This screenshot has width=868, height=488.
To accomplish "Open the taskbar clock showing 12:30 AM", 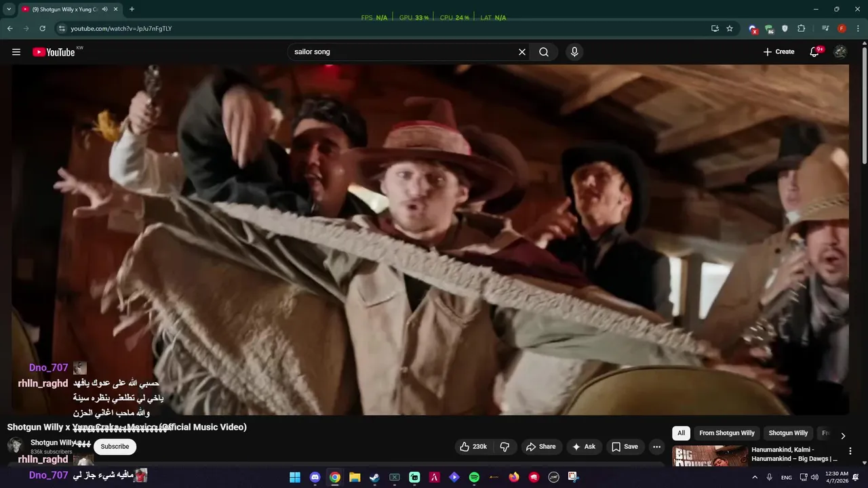I will [837, 477].
